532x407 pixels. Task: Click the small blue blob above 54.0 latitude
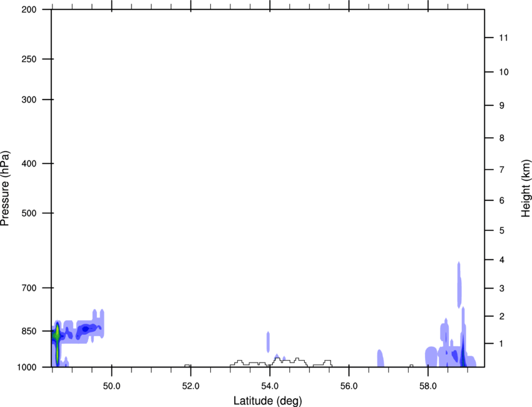pyautogui.click(x=268, y=342)
